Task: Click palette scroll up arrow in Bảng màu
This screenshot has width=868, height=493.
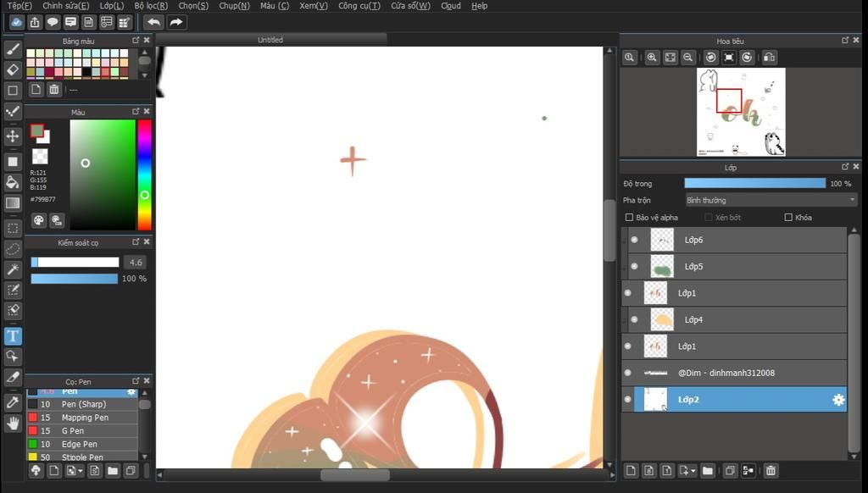Action: coord(145,53)
